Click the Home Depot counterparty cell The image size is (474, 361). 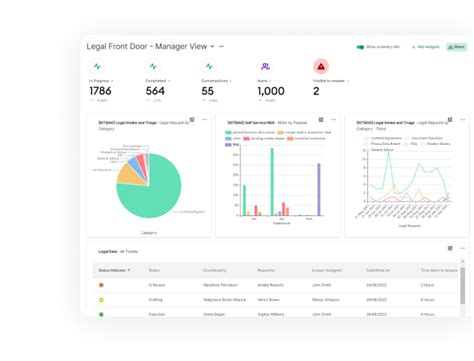click(x=214, y=314)
